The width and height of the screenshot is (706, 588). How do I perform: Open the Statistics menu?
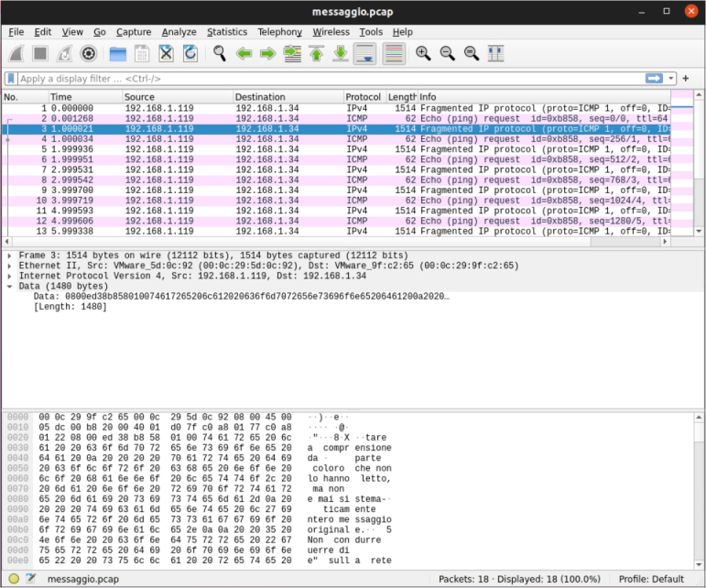coord(227,32)
